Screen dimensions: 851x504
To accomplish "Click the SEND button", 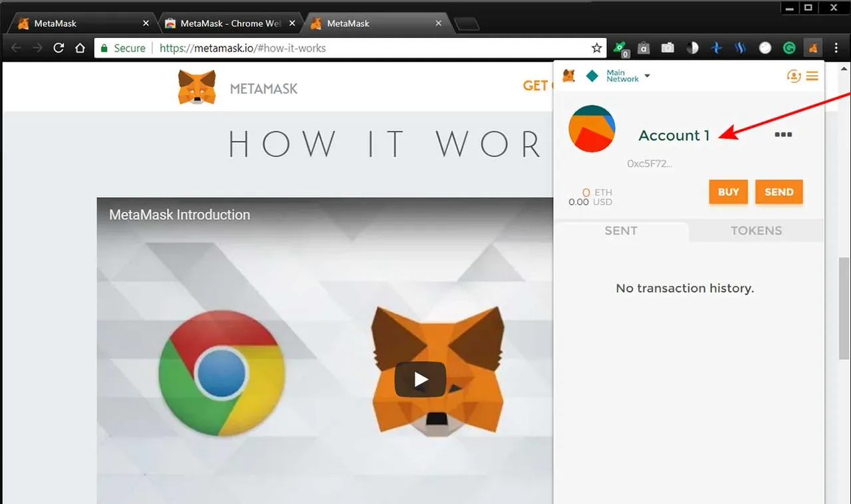I will coord(779,192).
